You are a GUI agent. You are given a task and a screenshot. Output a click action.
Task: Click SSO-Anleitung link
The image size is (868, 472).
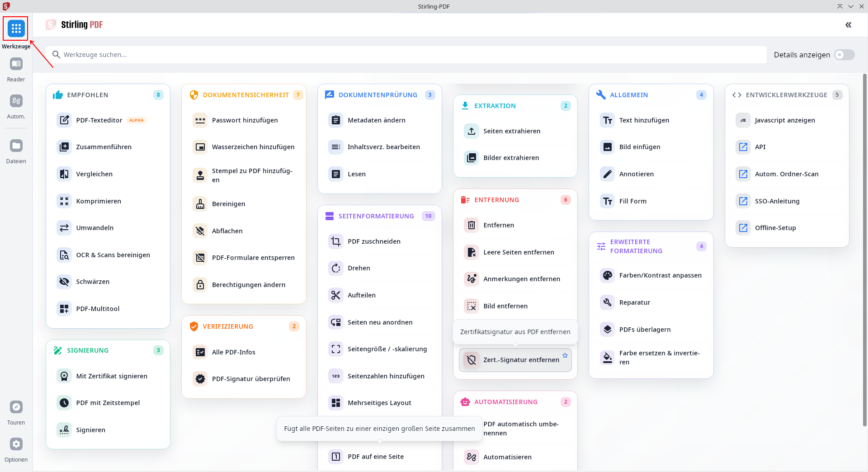(777, 201)
